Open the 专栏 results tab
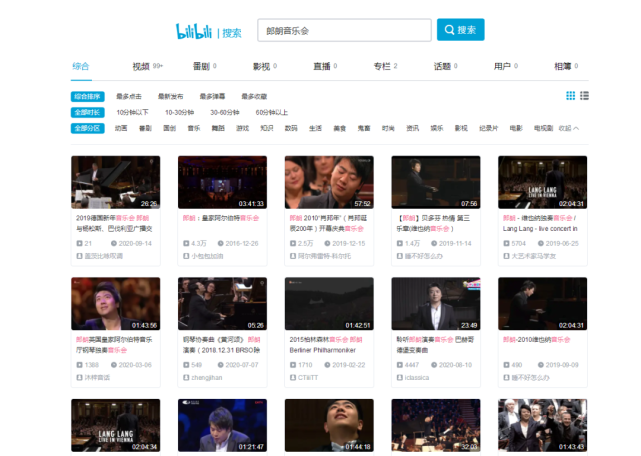 pyautogui.click(x=382, y=66)
